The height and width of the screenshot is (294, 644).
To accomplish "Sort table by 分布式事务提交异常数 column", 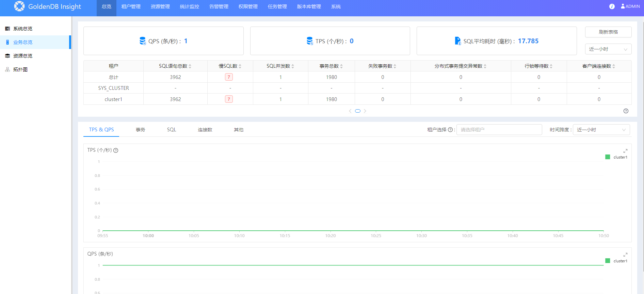I will tap(485, 66).
